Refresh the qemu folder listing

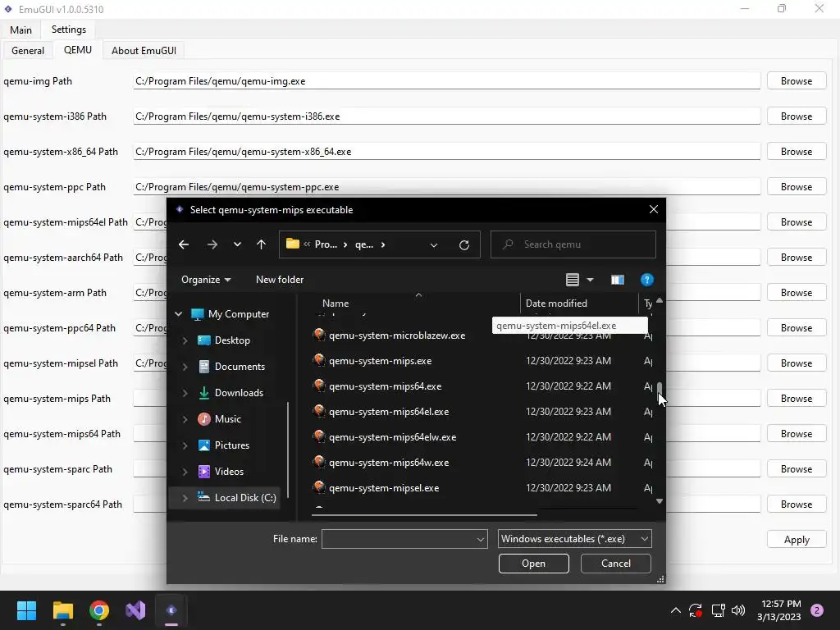[464, 244]
